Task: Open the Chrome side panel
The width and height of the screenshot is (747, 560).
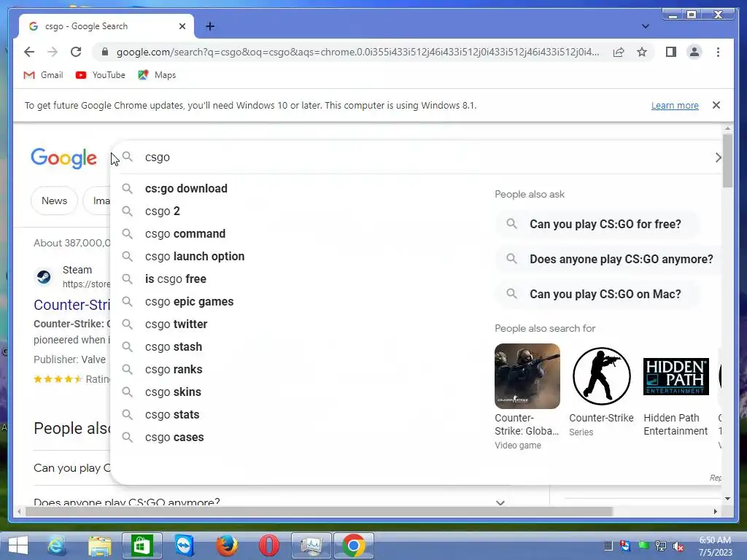Action: 671,52
